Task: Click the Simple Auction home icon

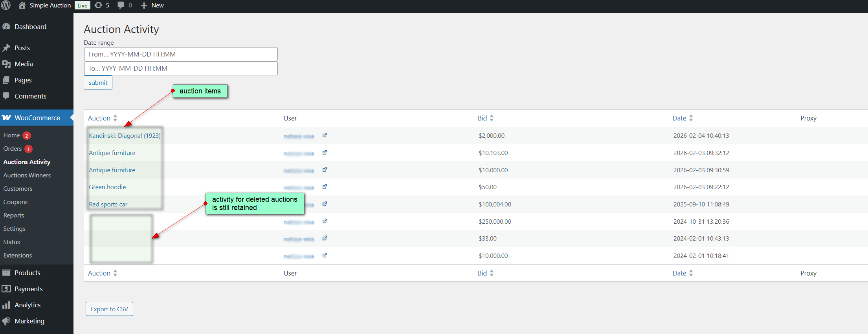Action: [22, 5]
